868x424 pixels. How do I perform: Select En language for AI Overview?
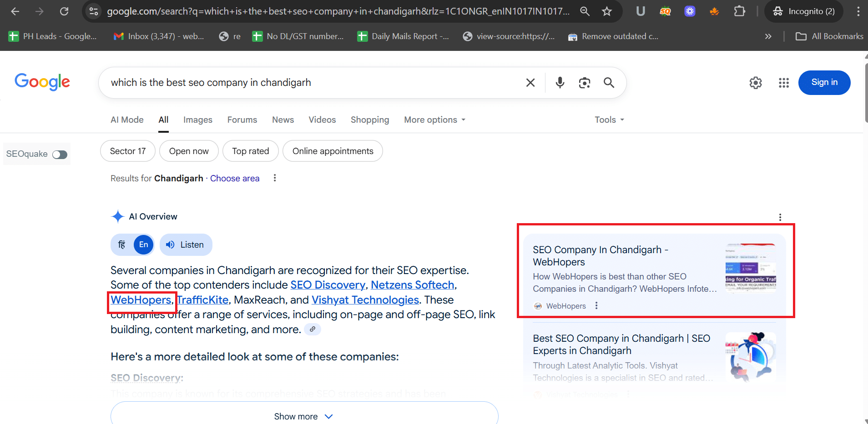pos(143,245)
